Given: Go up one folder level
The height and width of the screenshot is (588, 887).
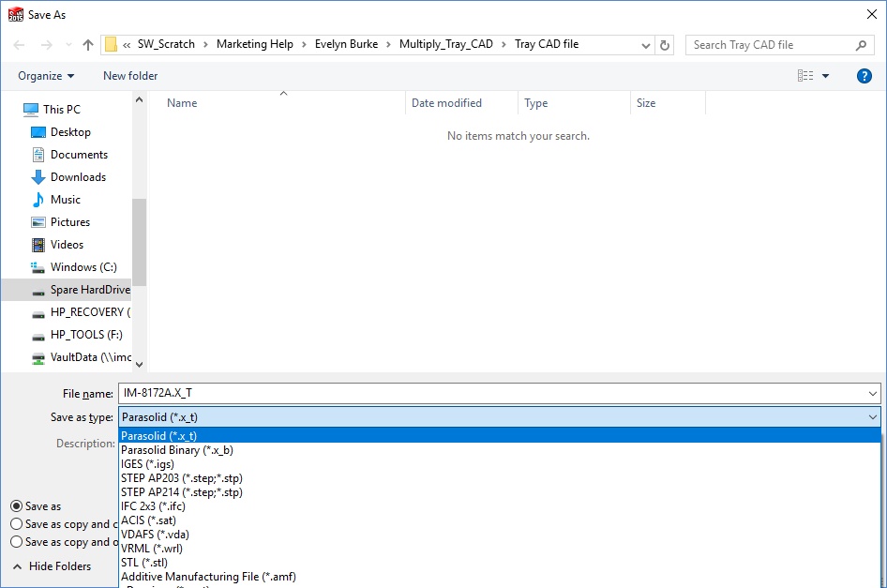Looking at the screenshot, I should (x=88, y=45).
